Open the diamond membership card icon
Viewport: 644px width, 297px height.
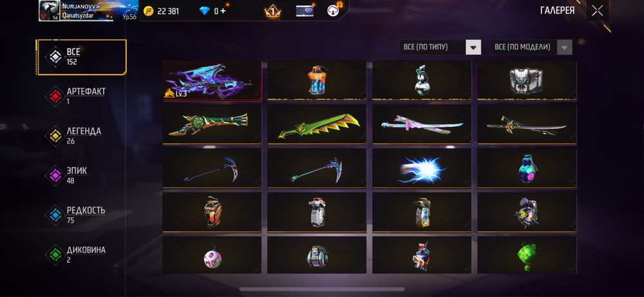pyautogui.click(x=305, y=11)
